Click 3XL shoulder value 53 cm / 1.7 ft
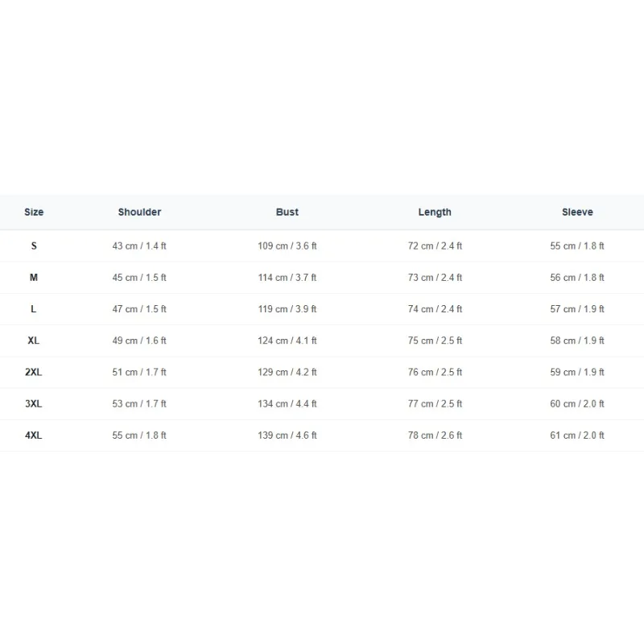The image size is (644, 644). (x=139, y=404)
